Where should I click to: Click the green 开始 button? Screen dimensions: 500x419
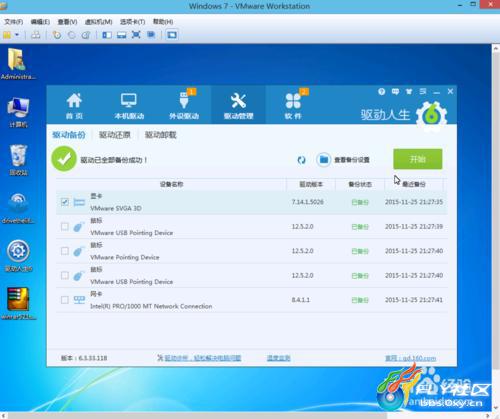click(x=418, y=159)
